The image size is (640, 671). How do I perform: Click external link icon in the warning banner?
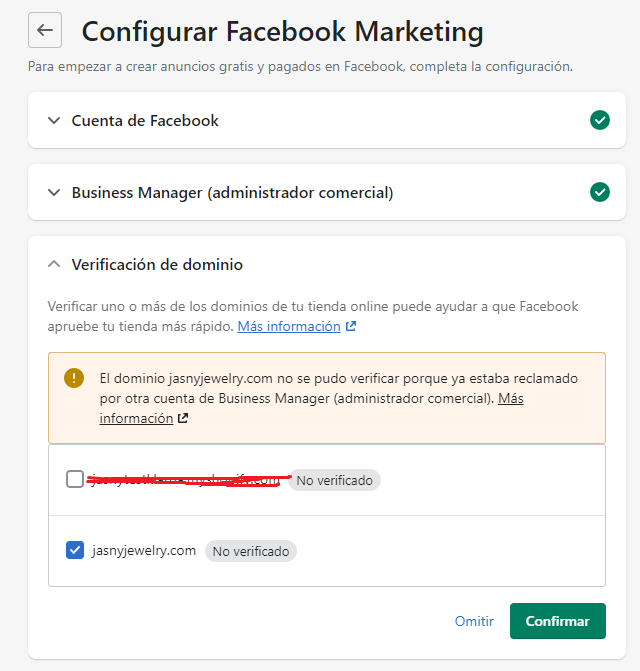click(x=182, y=419)
